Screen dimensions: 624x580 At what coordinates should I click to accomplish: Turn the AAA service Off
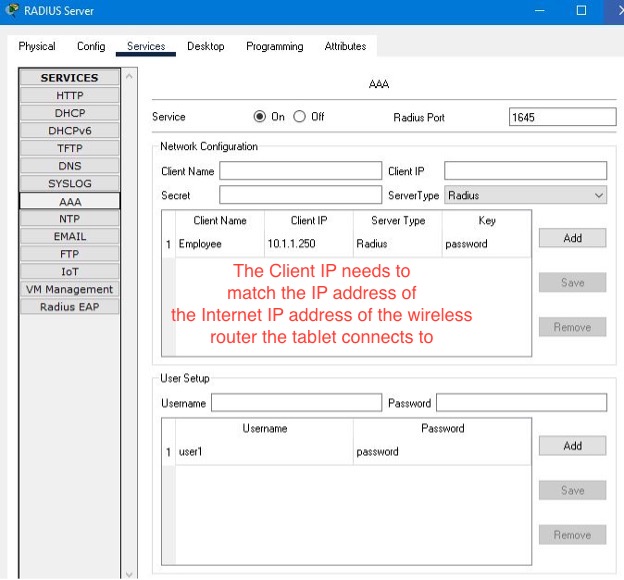(300, 117)
